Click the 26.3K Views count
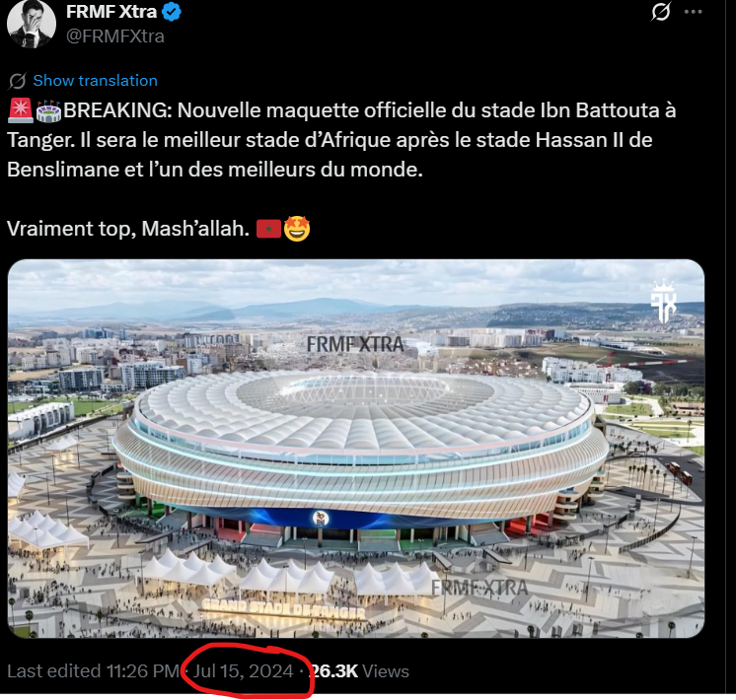The width and height of the screenshot is (736, 700). pos(359,671)
